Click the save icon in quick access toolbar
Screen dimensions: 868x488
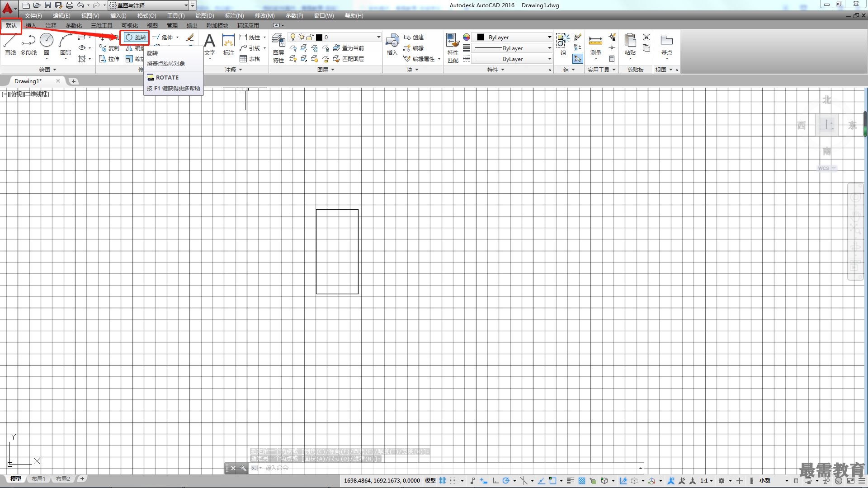(x=48, y=5)
